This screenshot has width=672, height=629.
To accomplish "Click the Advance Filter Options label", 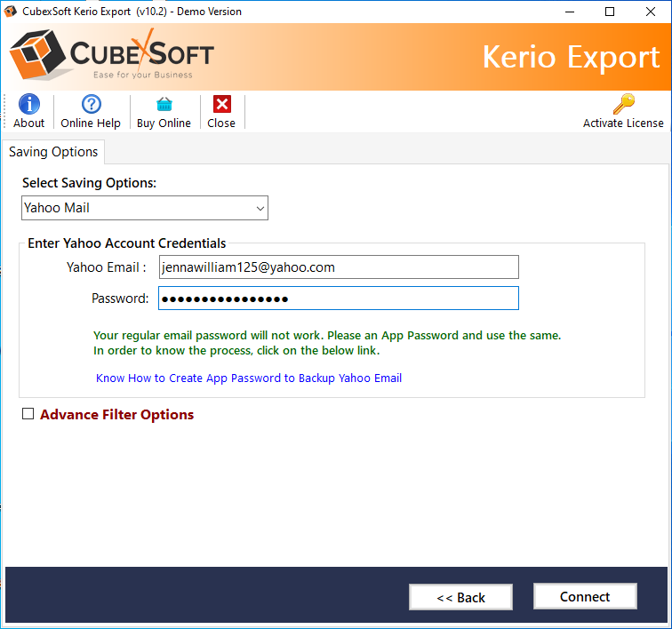I will point(116,414).
